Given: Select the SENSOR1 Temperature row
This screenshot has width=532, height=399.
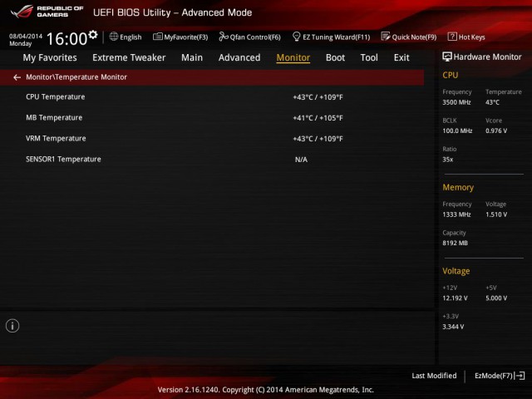Looking at the screenshot, I should [x=63, y=159].
